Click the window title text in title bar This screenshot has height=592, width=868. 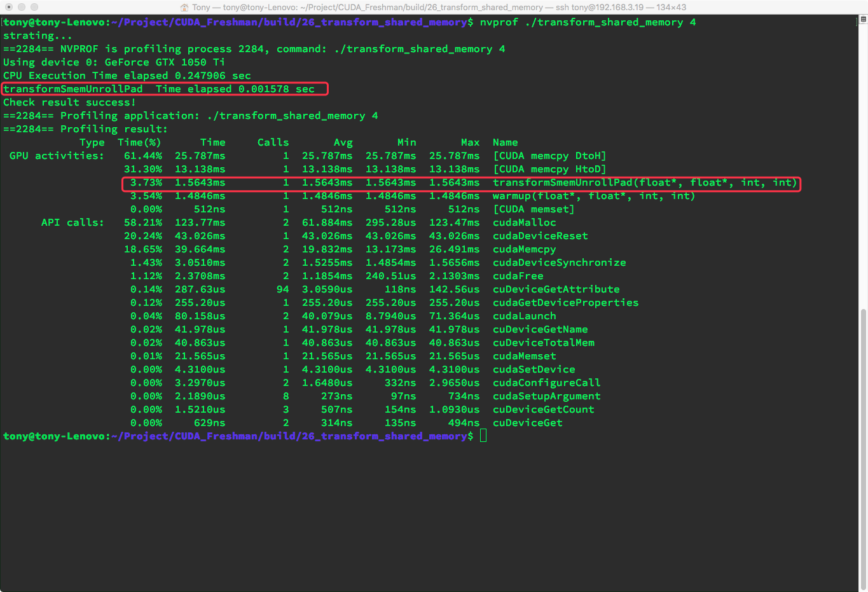point(434,7)
